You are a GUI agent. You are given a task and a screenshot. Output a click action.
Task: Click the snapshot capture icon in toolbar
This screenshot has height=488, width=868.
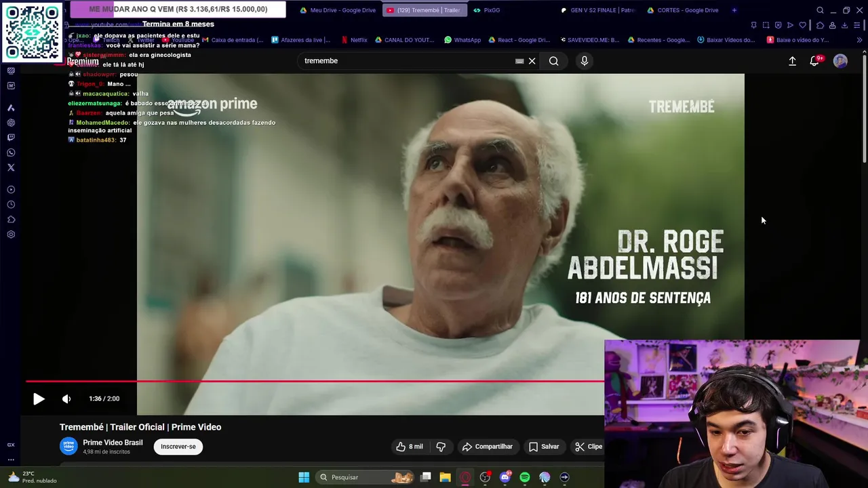pos(766,25)
